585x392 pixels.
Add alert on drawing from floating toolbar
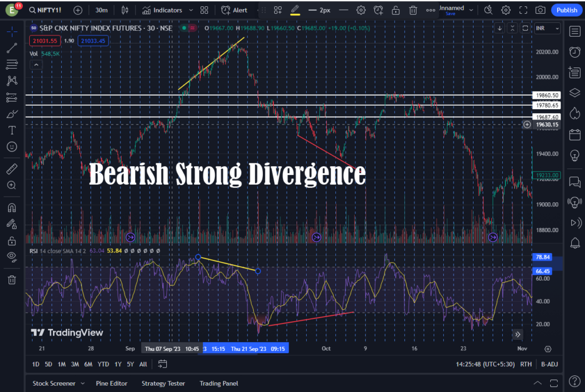(378, 10)
